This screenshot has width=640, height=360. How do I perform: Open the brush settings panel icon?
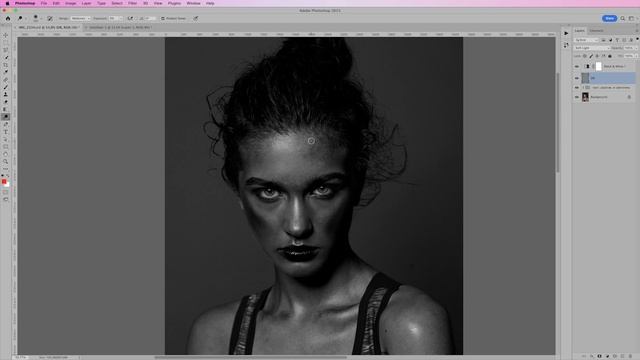click(50, 18)
